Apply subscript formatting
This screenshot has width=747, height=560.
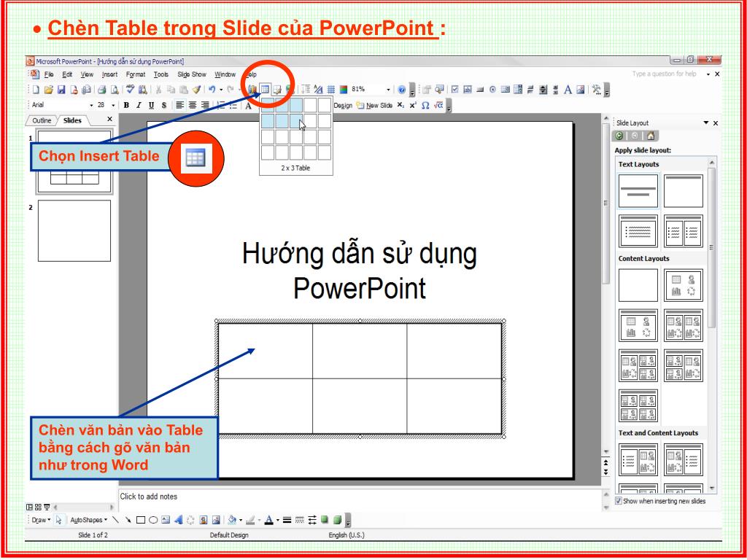click(x=400, y=105)
